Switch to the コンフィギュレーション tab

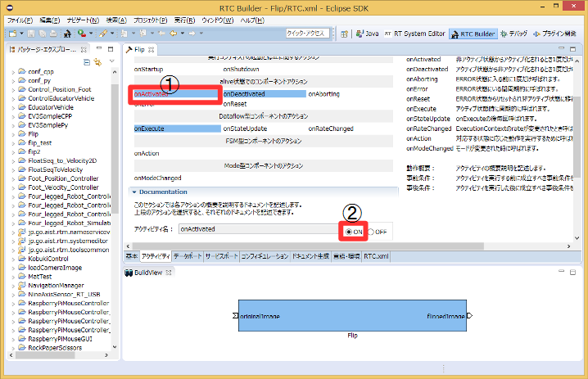click(265, 256)
